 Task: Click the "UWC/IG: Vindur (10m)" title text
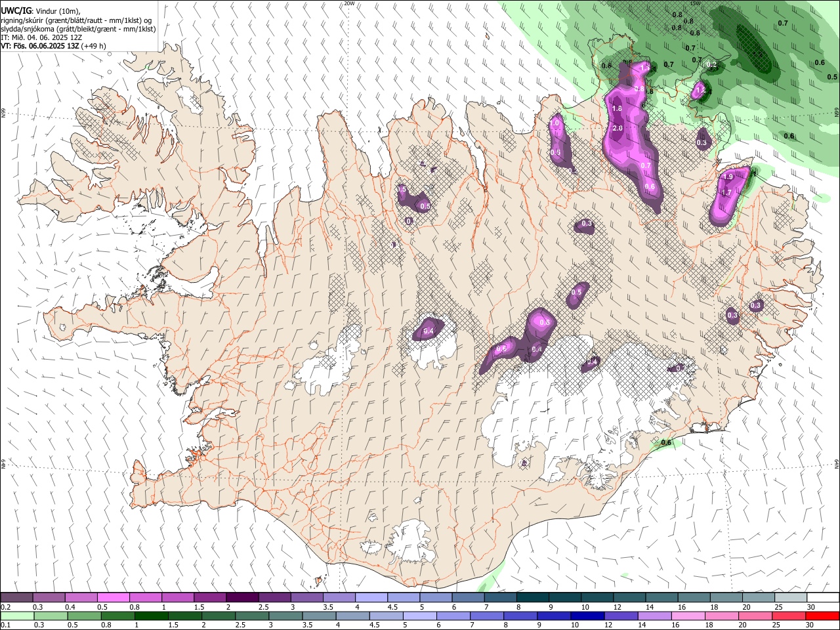pos(41,10)
